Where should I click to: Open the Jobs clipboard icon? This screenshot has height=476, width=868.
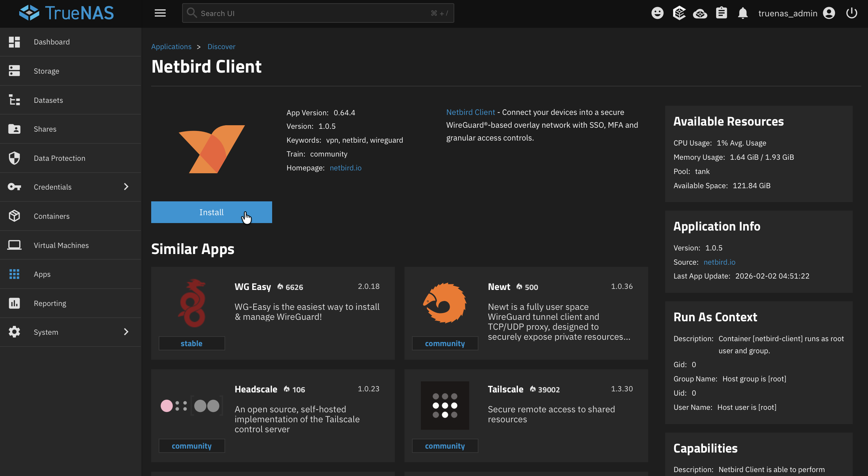pyautogui.click(x=721, y=13)
